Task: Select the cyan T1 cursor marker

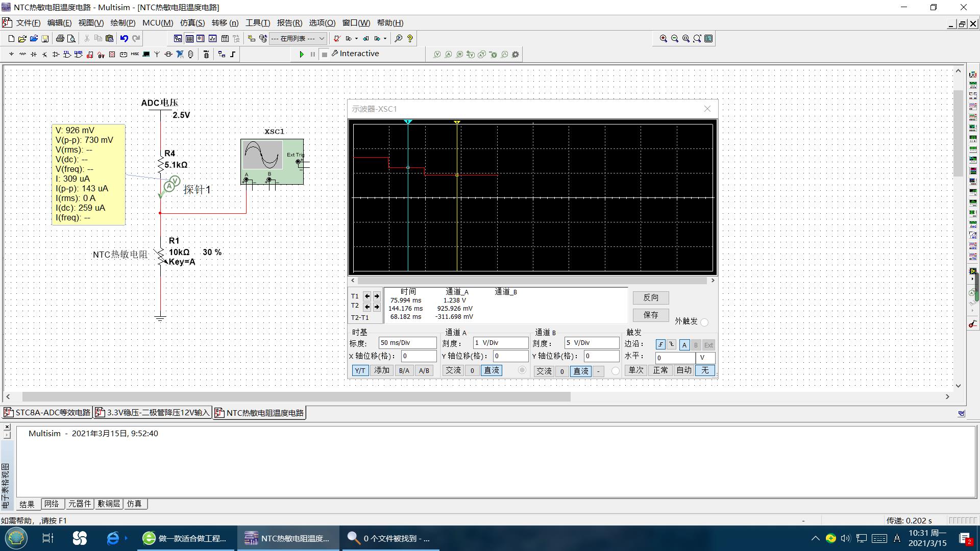Action: pos(408,122)
